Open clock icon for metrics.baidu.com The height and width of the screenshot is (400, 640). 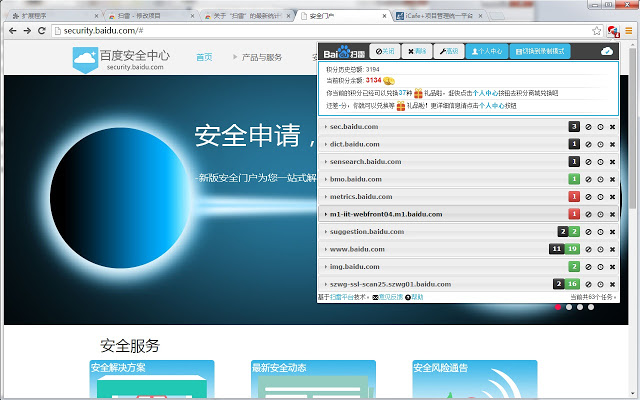coord(600,197)
